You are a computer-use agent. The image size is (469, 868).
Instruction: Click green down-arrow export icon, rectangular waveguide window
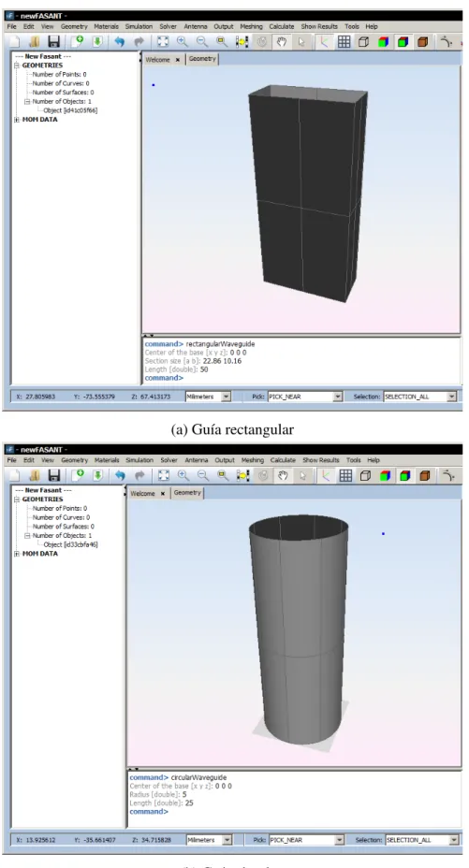click(97, 41)
